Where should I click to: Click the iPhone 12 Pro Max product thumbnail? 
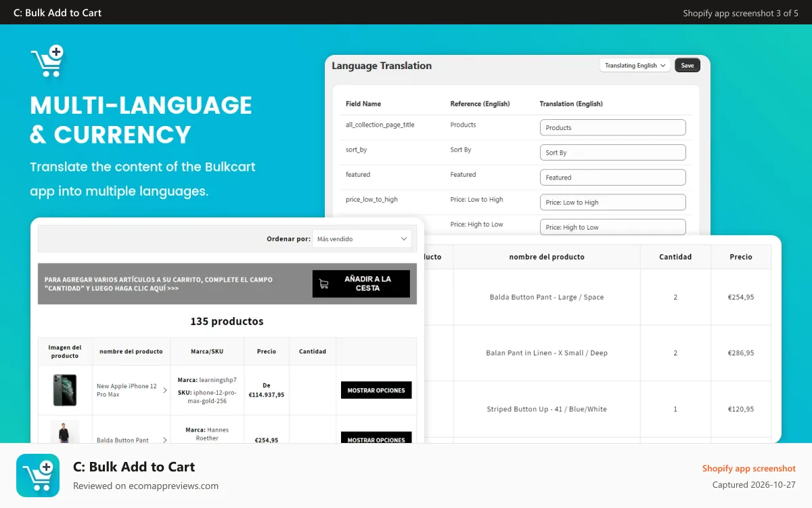click(x=65, y=390)
